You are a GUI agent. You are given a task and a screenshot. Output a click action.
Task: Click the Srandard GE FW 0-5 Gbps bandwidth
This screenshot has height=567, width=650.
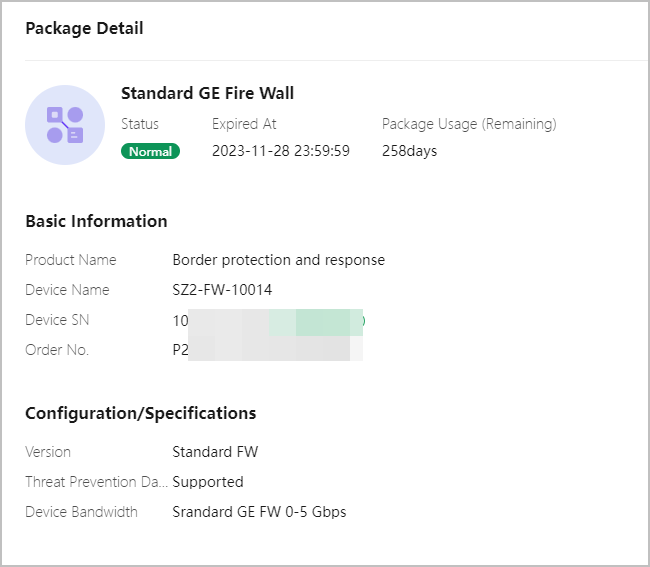point(259,512)
